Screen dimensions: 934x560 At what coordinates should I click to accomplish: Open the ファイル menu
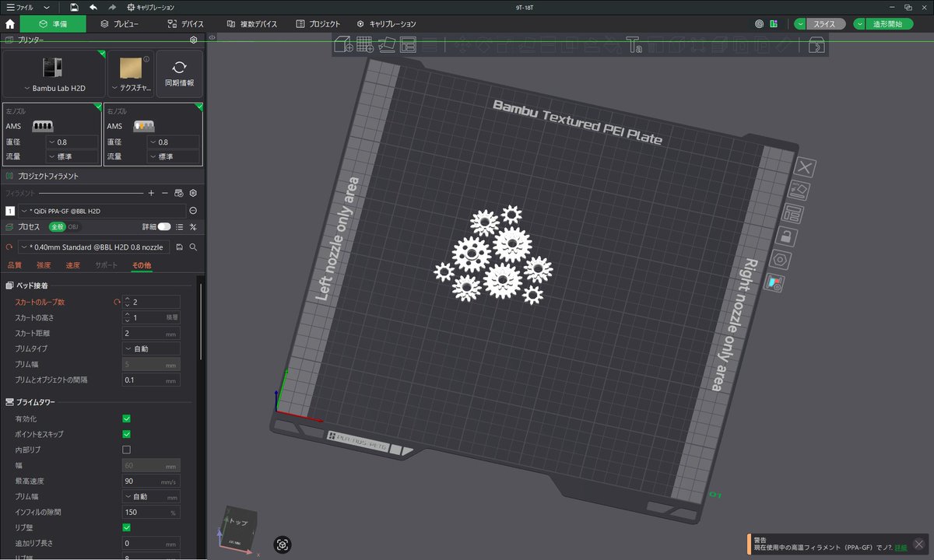[19, 7]
